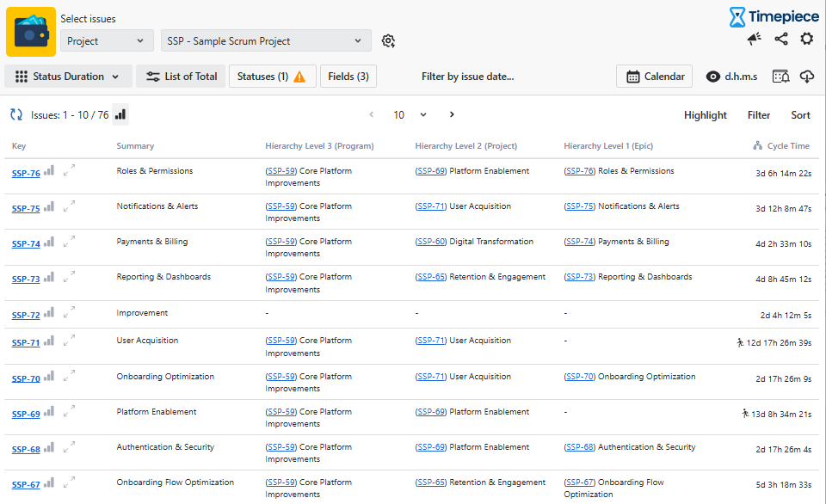Open chart icon next to issue count
The image size is (826, 504).
[x=120, y=114]
